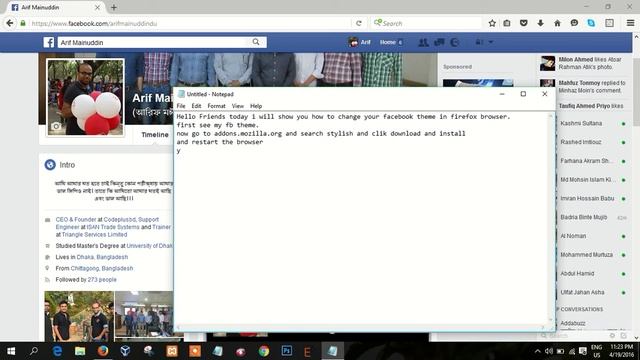
Task: Open the 273 people followers link
Action: (x=102, y=280)
